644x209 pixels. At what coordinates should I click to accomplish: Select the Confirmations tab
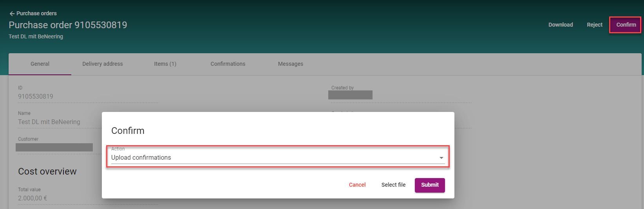click(228, 64)
